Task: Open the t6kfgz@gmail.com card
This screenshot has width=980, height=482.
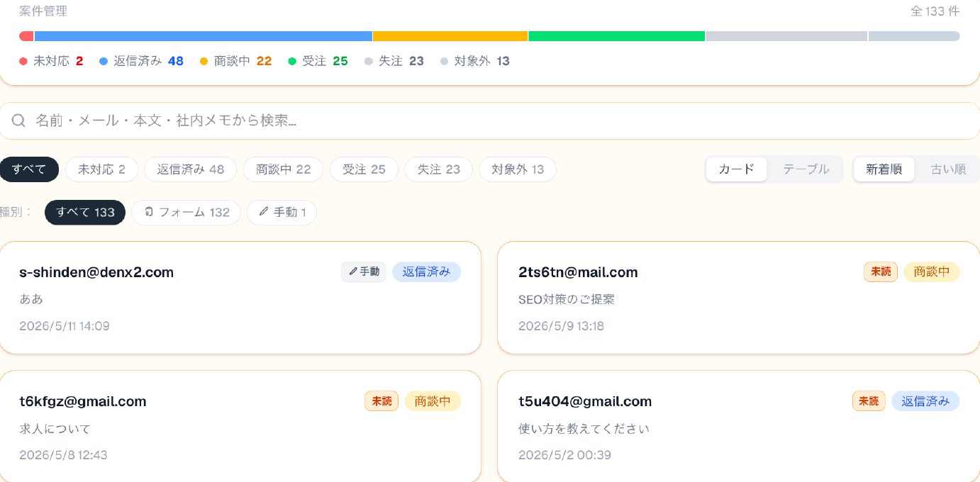Action: 240,426
